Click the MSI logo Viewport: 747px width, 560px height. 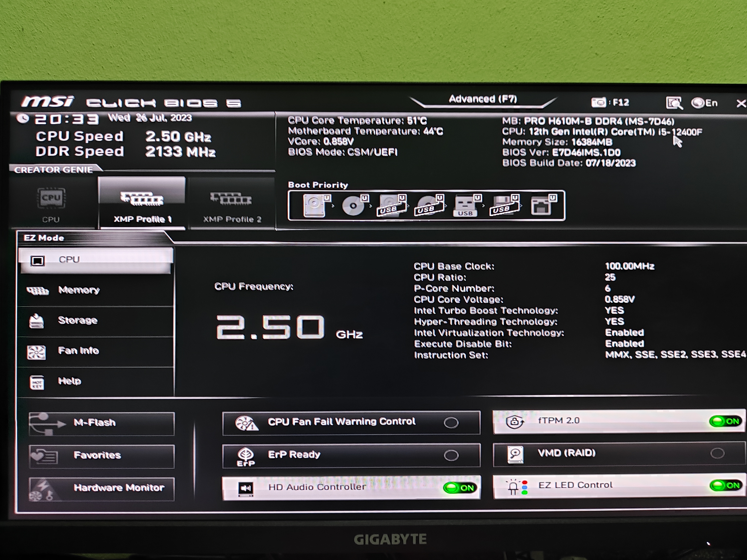(x=47, y=102)
